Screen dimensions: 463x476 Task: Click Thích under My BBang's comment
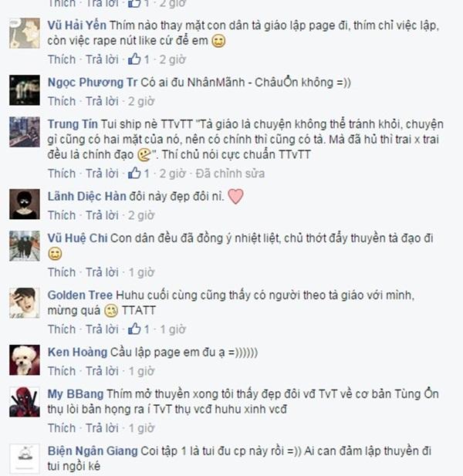pyautogui.click(x=62, y=428)
